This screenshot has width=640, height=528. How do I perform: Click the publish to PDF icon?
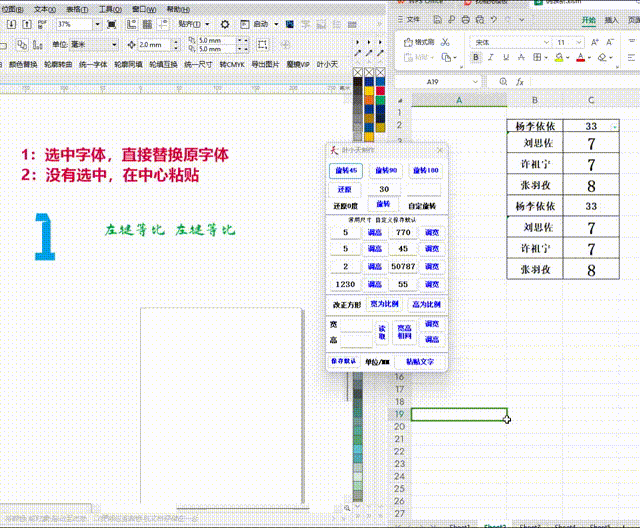(x=42, y=24)
